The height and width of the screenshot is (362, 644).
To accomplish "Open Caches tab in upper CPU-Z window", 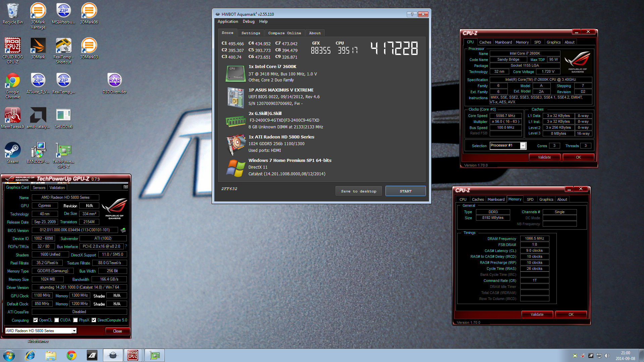I will point(485,42).
